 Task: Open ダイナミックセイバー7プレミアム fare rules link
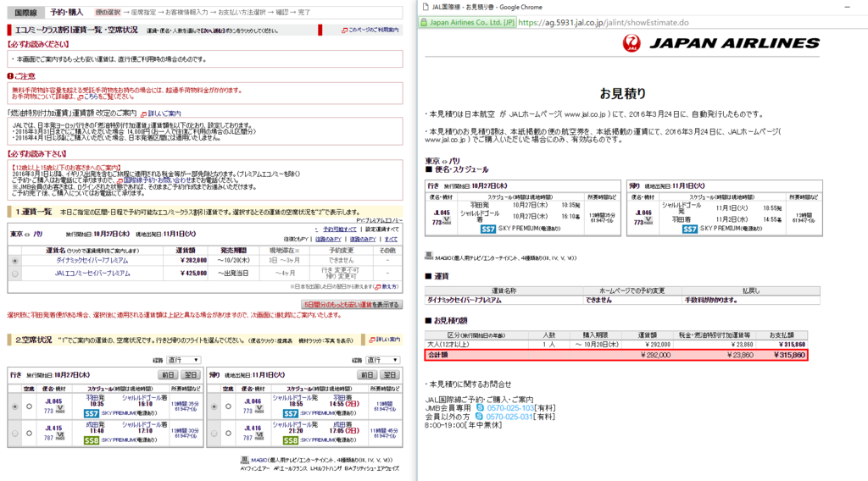[x=92, y=261]
